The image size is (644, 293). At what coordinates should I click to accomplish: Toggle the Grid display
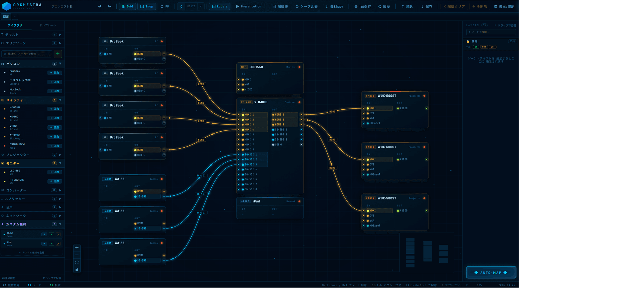127,6
